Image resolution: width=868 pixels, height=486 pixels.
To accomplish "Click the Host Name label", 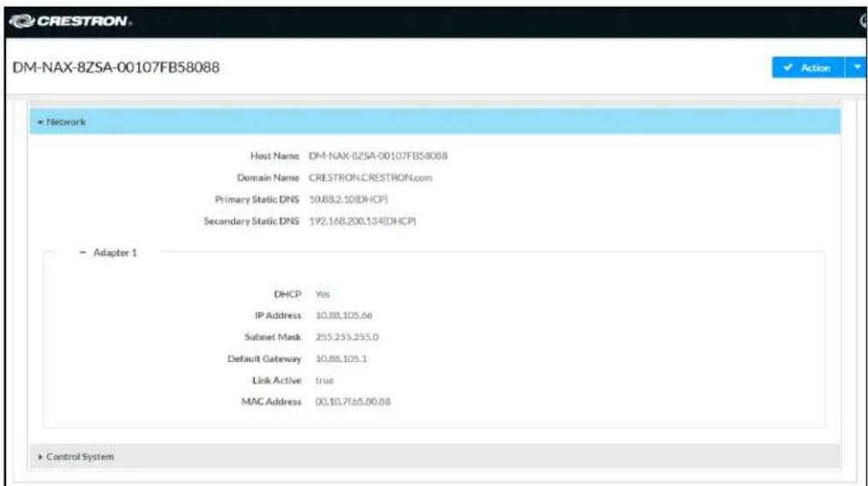I will pyautogui.click(x=275, y=157).
